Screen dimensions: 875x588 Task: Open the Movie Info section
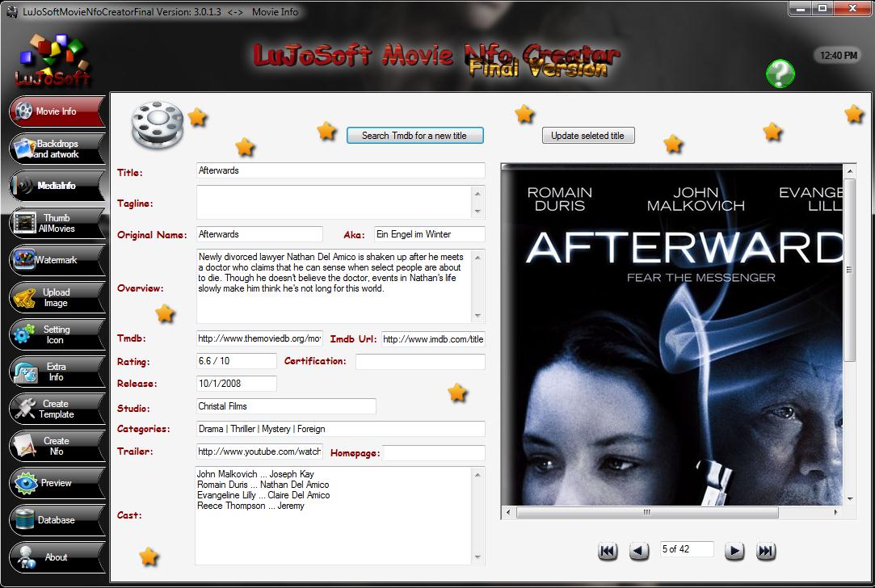[x=57, y=111]
